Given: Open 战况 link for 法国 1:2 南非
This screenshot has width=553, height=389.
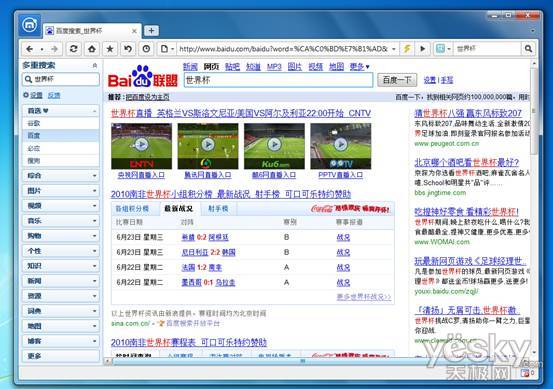Looking at the screenshot, I should pyautogui.click(x=343, y=268).
